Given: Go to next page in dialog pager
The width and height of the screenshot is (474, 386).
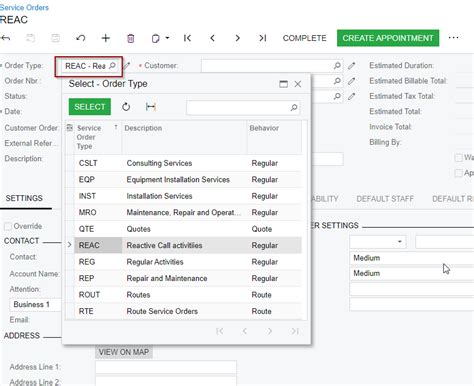Looking at the screenshot, I should click(x=269, y=331).
